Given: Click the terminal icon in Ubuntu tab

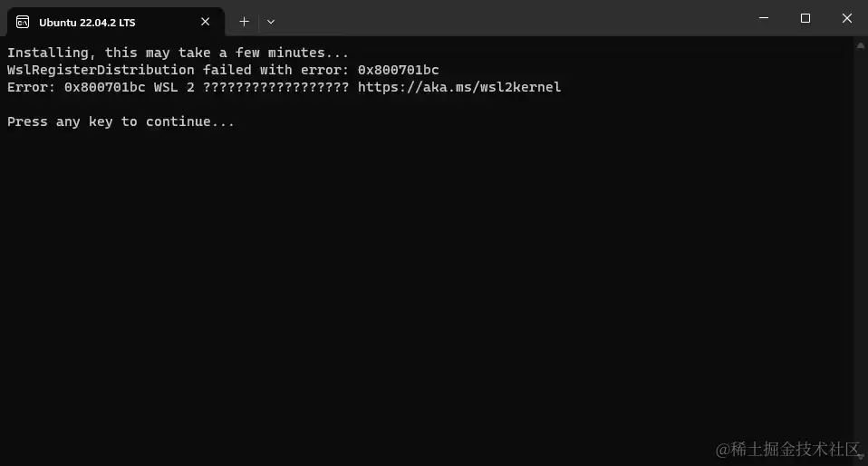Looking at the screenshot, I should tap(23, 22).
